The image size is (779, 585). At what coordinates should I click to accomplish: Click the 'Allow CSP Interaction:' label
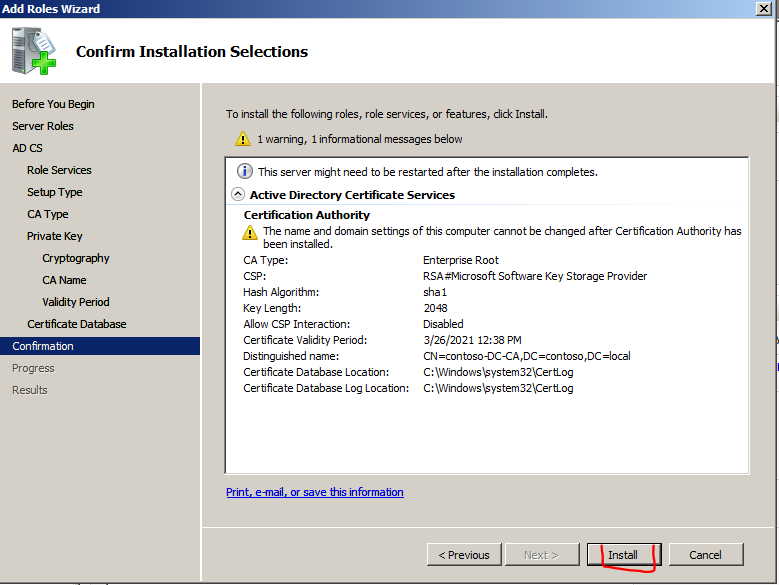click(x=297, y=324)
